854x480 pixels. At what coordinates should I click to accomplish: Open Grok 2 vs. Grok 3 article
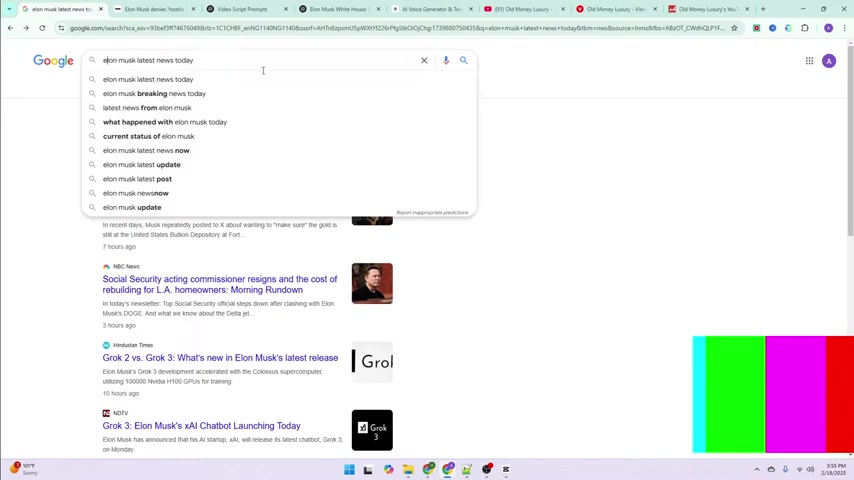click(220, 358)
